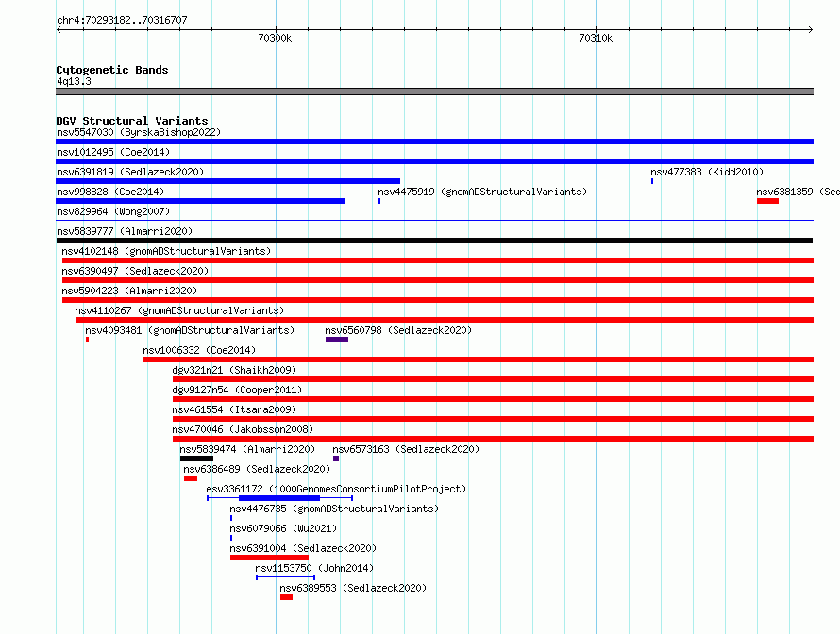Click the gray 4q13.3 cytogenetic band
Image resolution: width=840 pixels, height=634 pixels.
point(434,92)
